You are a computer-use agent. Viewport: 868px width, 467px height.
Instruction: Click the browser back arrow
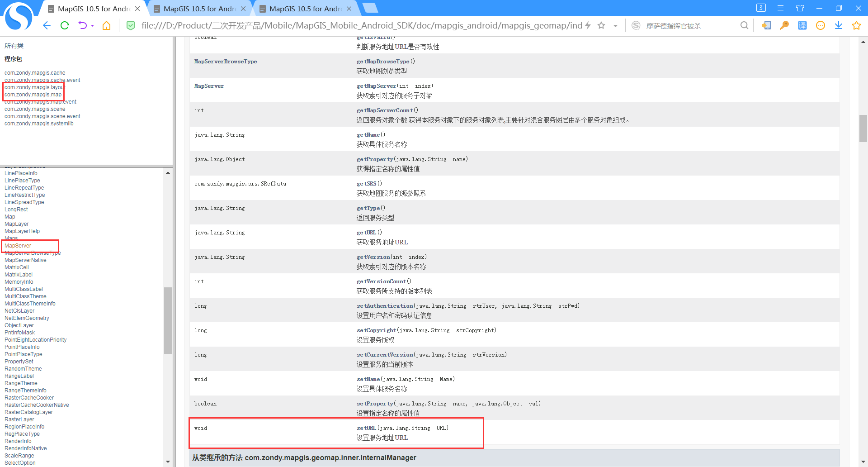tap(47, 26)
